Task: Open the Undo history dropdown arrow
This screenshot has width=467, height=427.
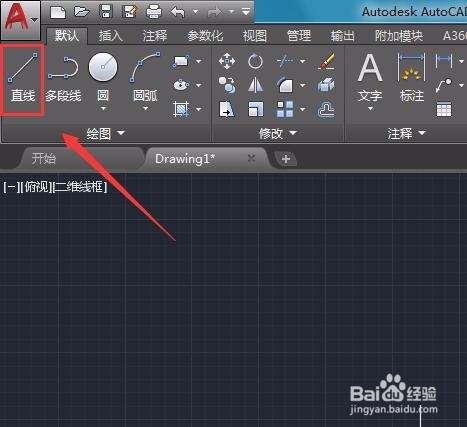Action: pos(195,13)
